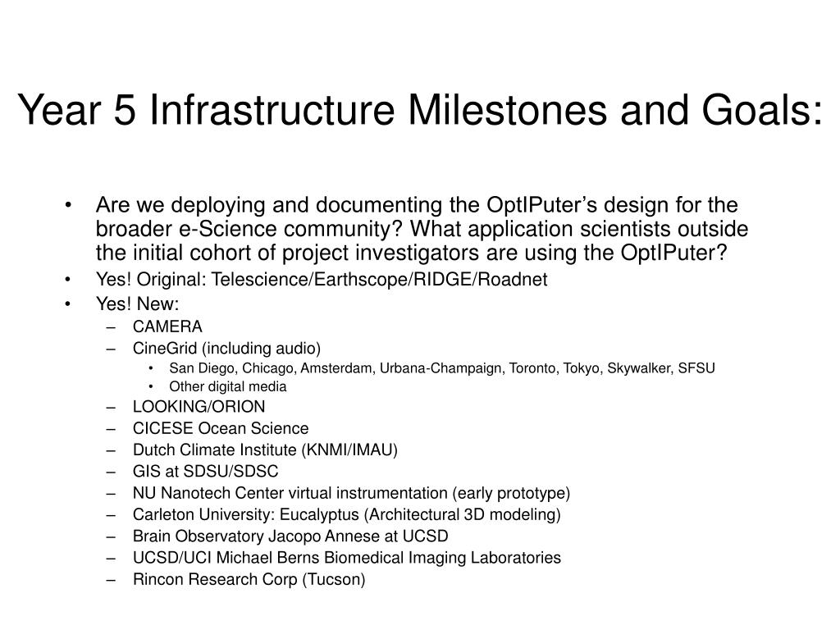Image resolution: width=840 pixels, height=630 pixels.
Task: Select the bullet starting 'Are we deploying and documenting'
Action: [x=422, y=229]
